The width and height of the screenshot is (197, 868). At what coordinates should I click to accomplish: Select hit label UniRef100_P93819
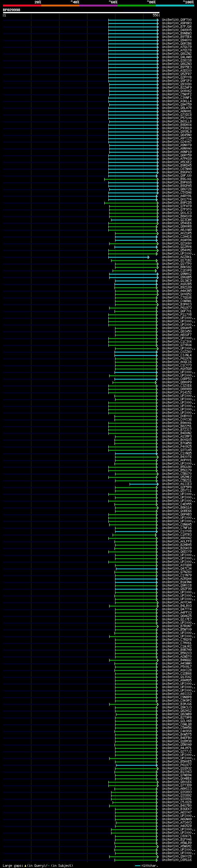point(177,128)
